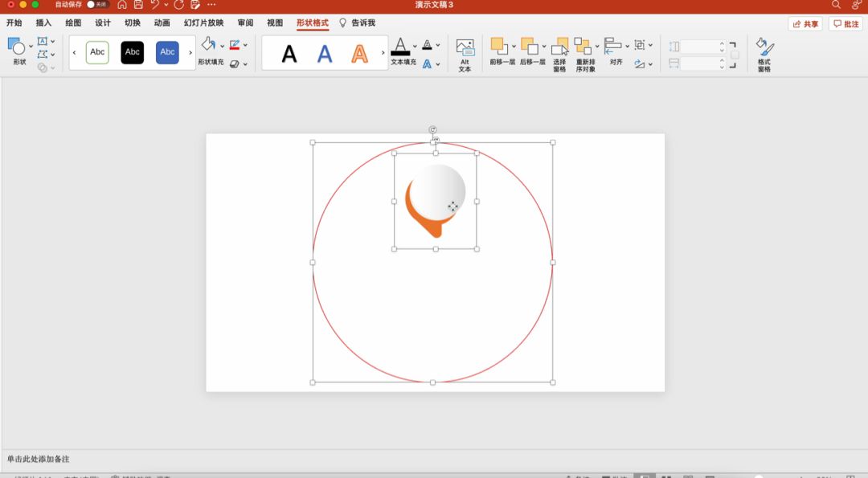
Task: Click the 文本填充 A icon
Action: pos(401,47)
